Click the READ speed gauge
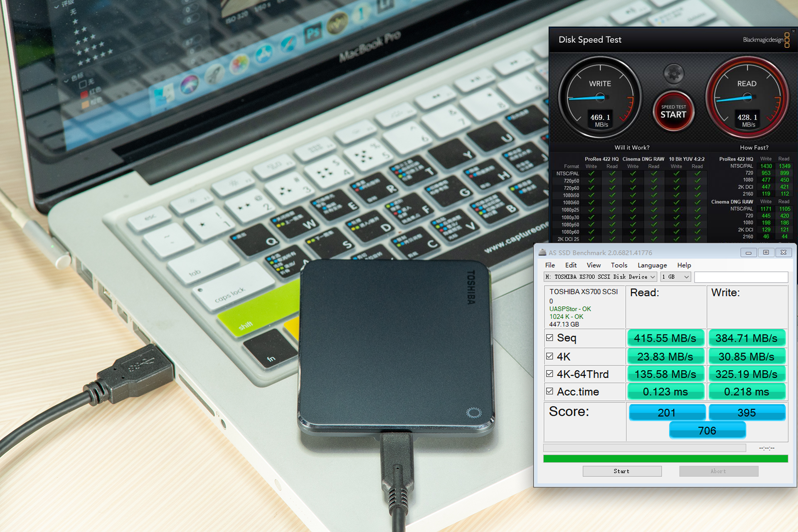 click(747, 98)
